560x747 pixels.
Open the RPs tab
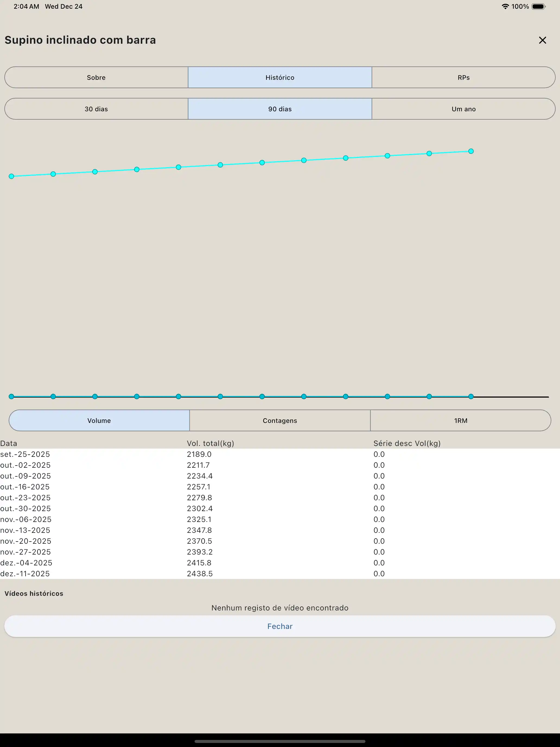tap(463, 77)
